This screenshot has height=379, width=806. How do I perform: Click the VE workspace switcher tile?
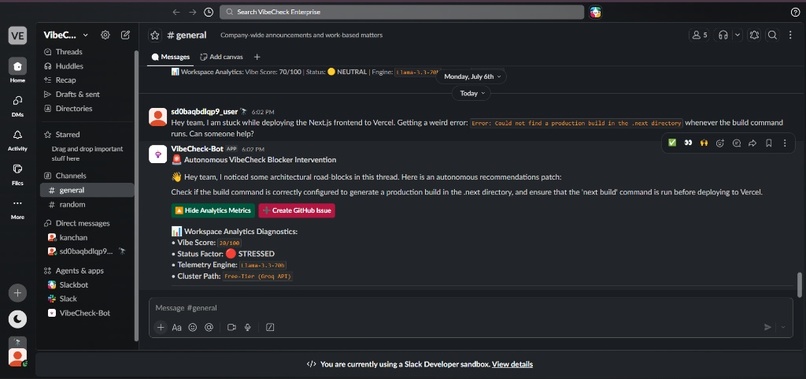tap(17, 35)
